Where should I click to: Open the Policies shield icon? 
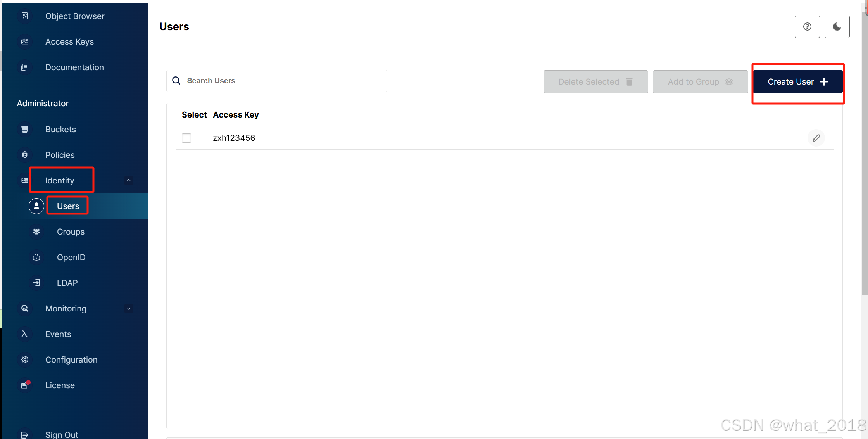(25, 155)
